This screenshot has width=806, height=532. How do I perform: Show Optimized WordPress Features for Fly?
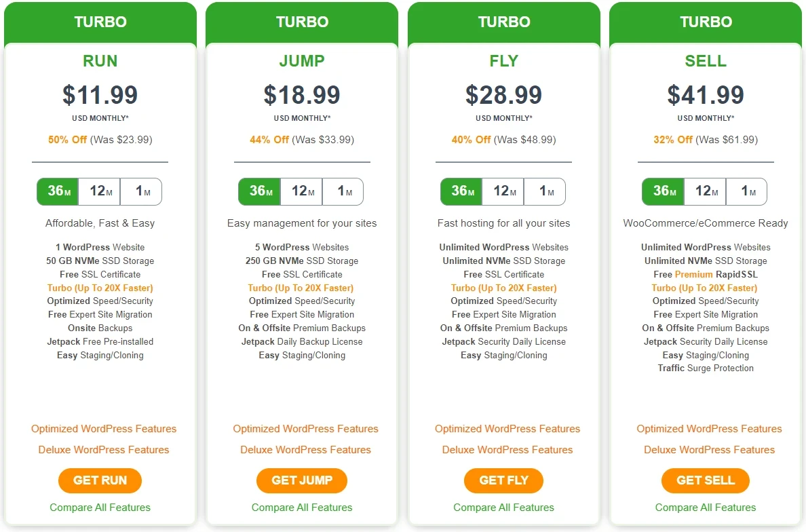[507, 429]
